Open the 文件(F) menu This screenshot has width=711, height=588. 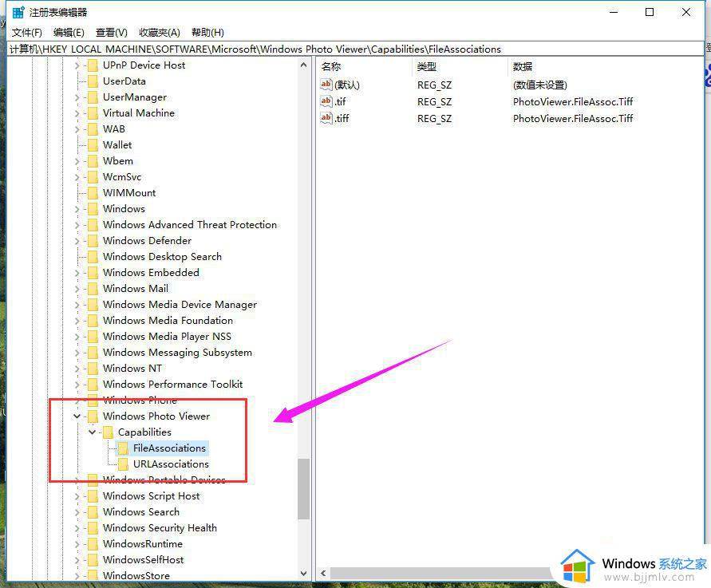[27, 33]
